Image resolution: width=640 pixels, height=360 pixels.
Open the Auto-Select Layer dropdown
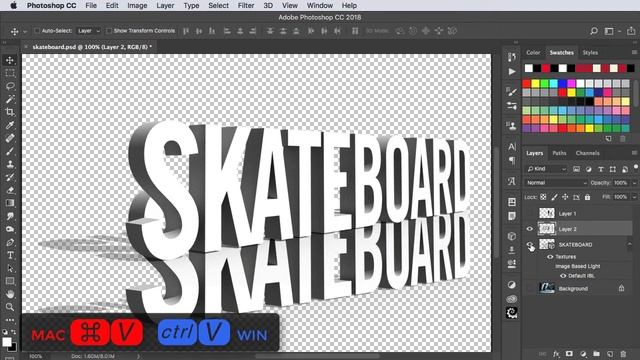pos(88,31)
